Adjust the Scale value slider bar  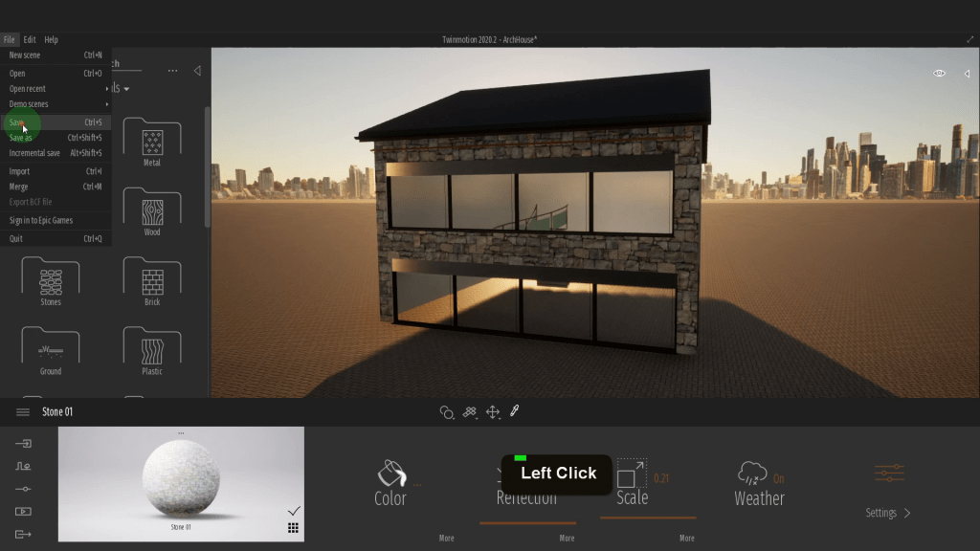pyautogui.click(x=648, y=518)
